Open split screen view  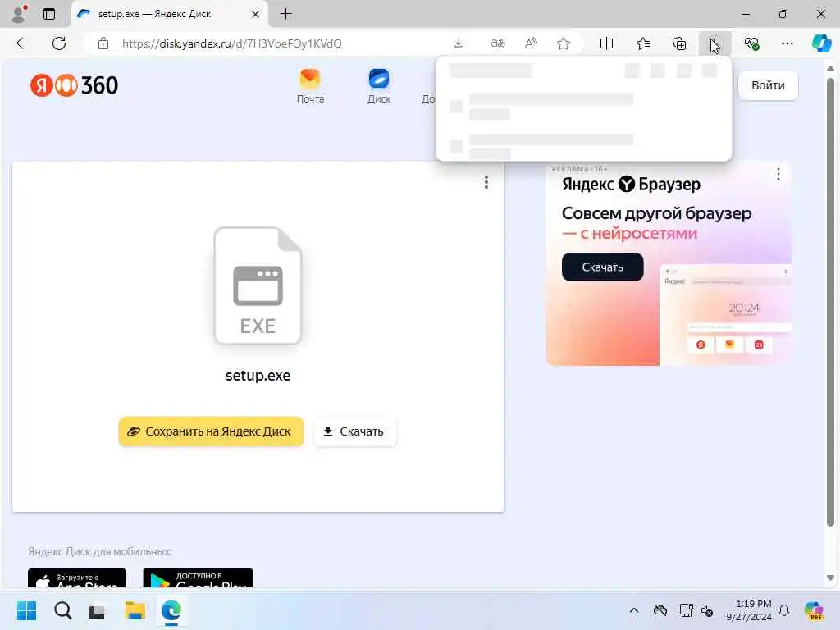tap(606, 43)
